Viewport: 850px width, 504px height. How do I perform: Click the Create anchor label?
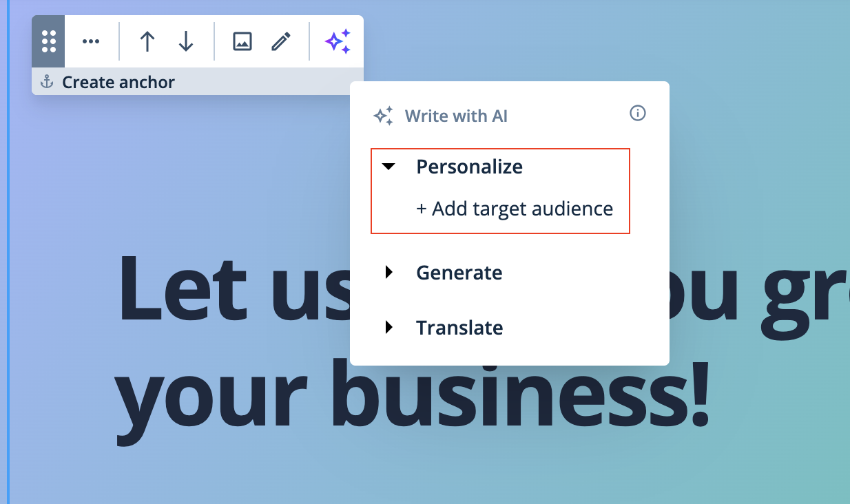pos(118,83)
